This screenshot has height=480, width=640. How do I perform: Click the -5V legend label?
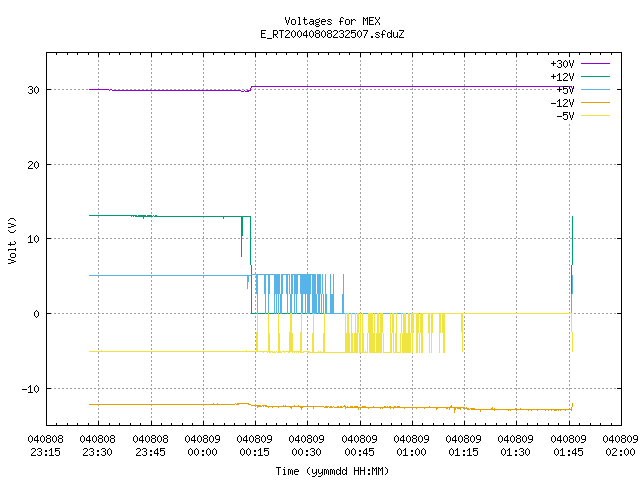coord(565,116)
